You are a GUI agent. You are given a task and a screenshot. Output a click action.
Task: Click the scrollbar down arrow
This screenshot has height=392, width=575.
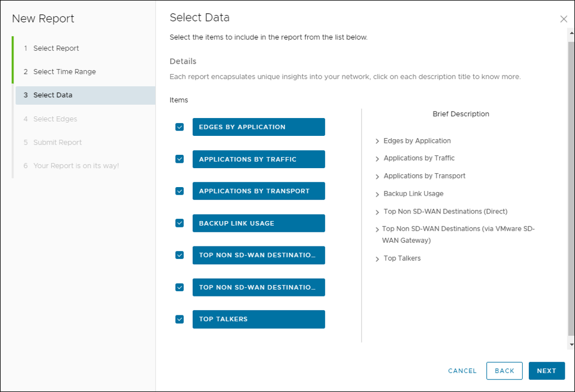tap(571, 345)
